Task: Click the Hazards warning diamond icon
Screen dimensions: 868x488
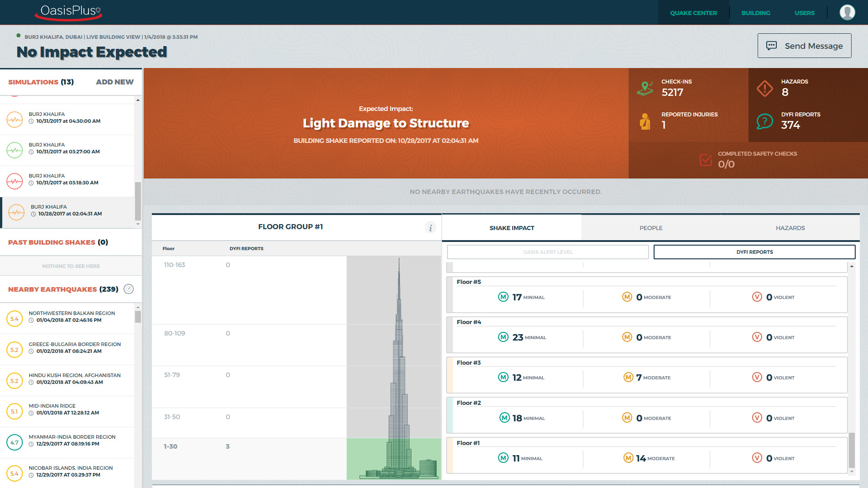Action: click(764, 88)
